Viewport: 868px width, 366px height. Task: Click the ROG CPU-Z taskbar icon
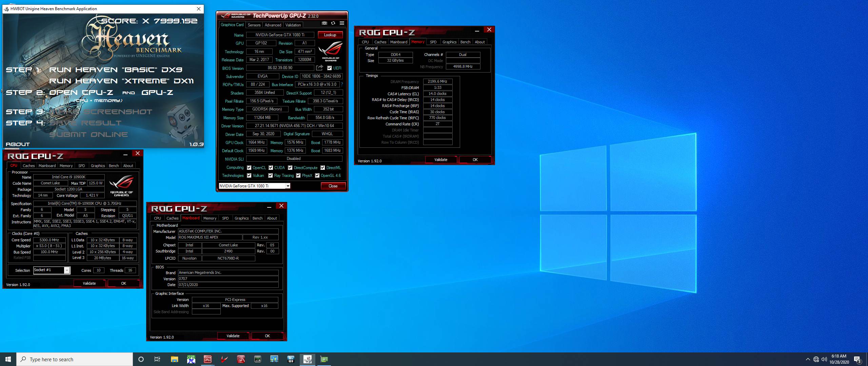208,359
